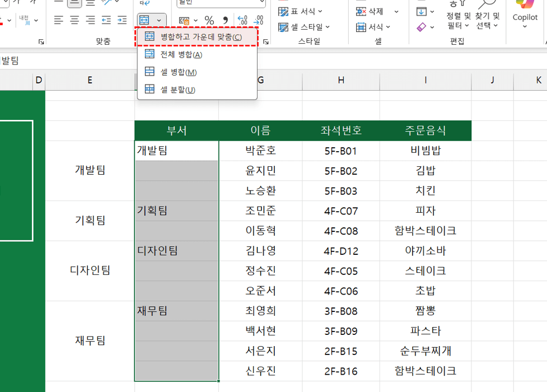Click the center align icon
The height and width of the screenshot is (392, 547).
(74, 21)
